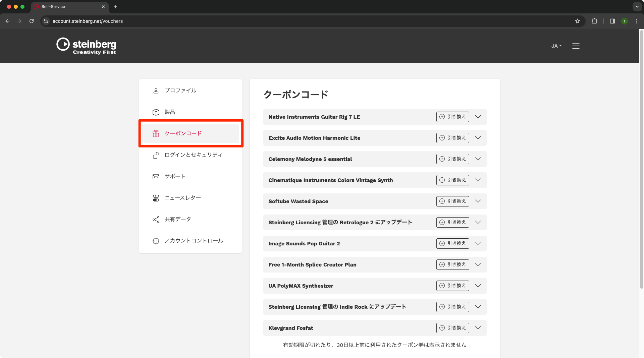The width and height of the screenshot is (644, 358).
Task: Open the Chrome three-dot menu
Action: 636,21
